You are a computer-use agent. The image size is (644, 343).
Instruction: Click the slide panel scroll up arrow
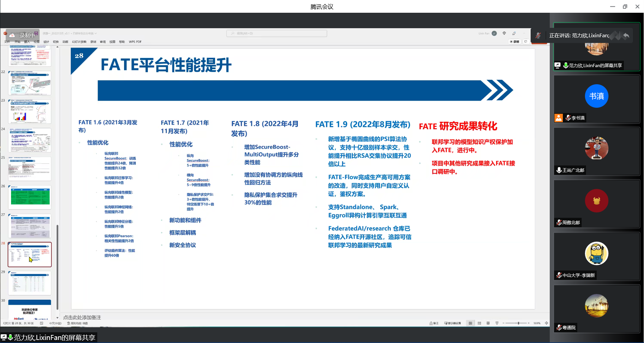(x=57, y=47)
